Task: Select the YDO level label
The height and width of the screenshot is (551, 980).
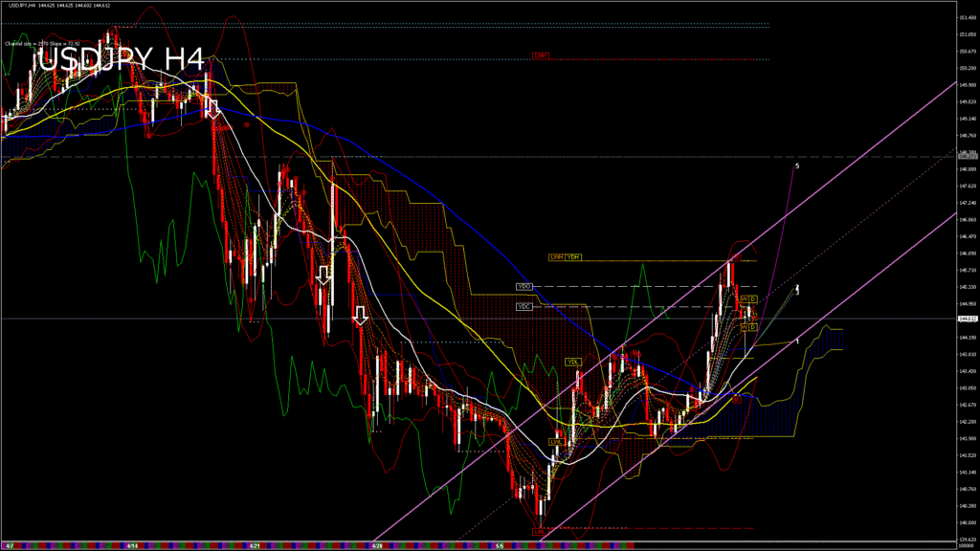Action: coord(524,287)
